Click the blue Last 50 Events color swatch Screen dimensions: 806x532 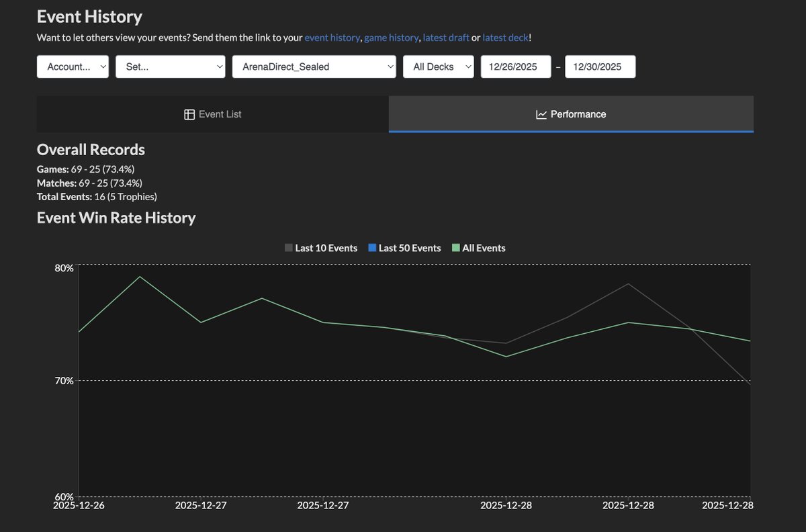pyautogui.click(x=372, y=248)
